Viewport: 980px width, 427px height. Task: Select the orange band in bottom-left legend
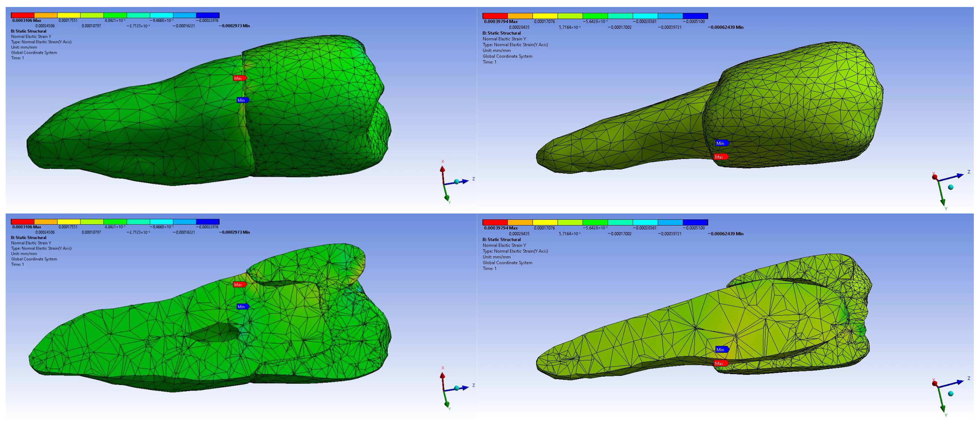coord(46,221)
